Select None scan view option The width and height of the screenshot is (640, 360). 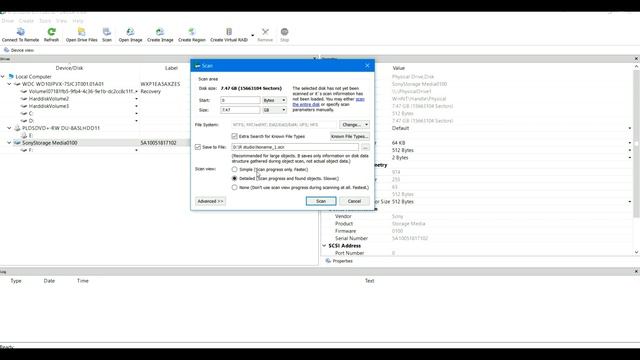tap(234, 187)
